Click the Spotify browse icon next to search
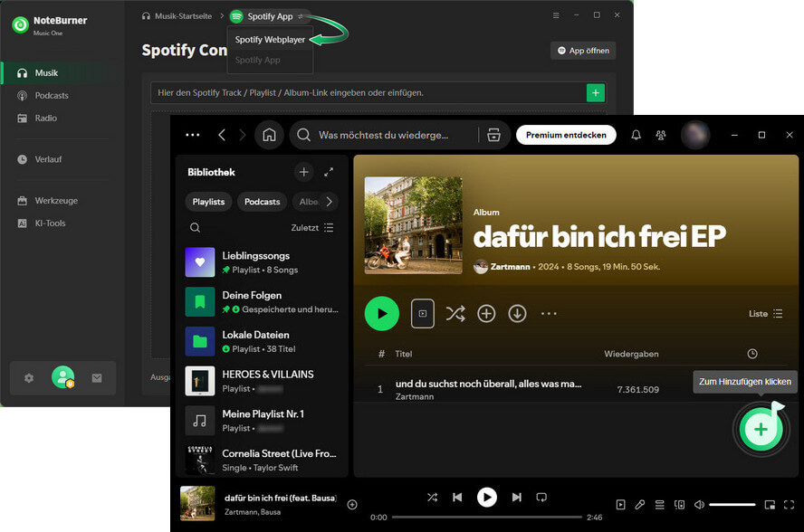Viewport: 804px width, 532px height. pyautogui.click(x=493, y=135)
